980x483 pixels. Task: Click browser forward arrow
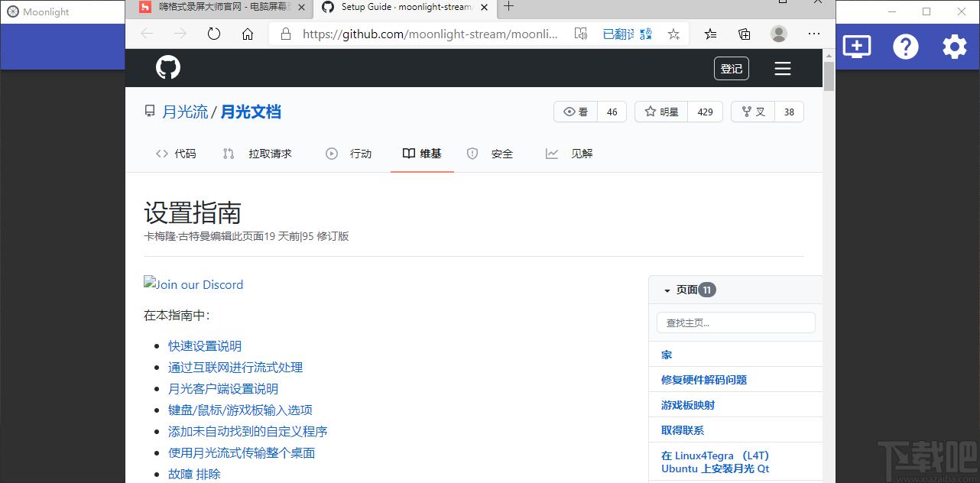[180, 34]
